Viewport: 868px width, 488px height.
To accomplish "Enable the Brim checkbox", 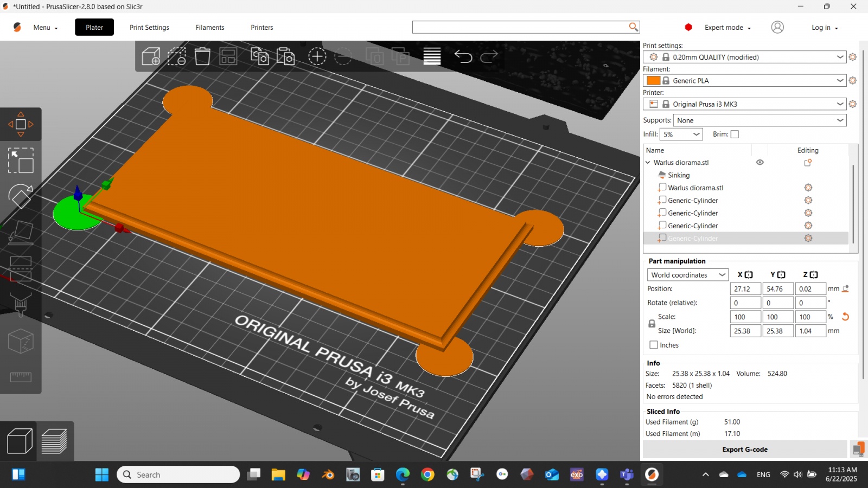I will click(735, 134).
